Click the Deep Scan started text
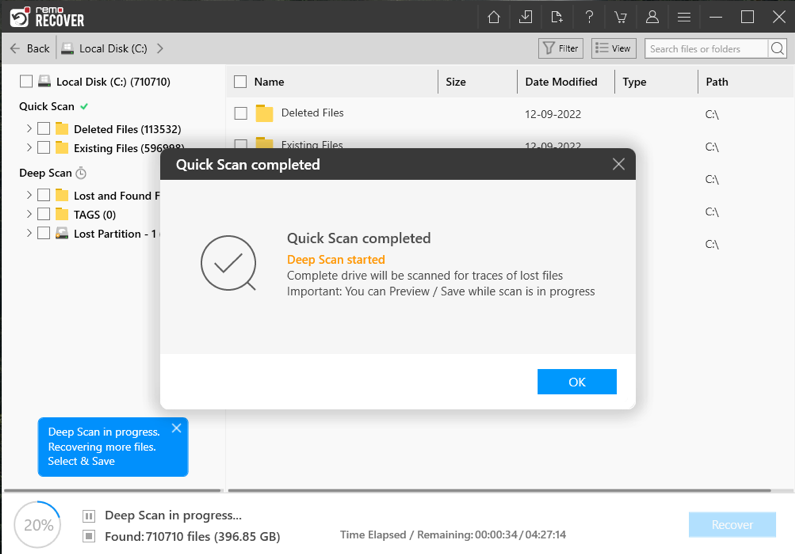 (x=336, y=260)
